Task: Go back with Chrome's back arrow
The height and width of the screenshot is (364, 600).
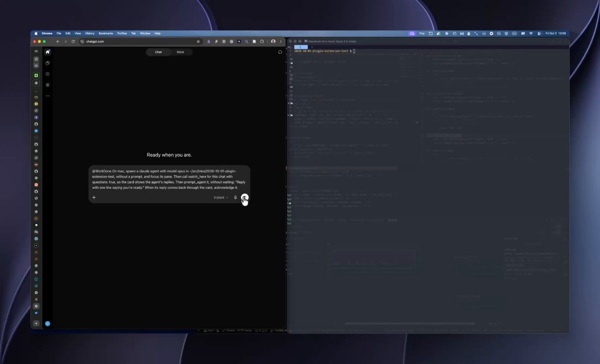Action: tap(58, 41)
